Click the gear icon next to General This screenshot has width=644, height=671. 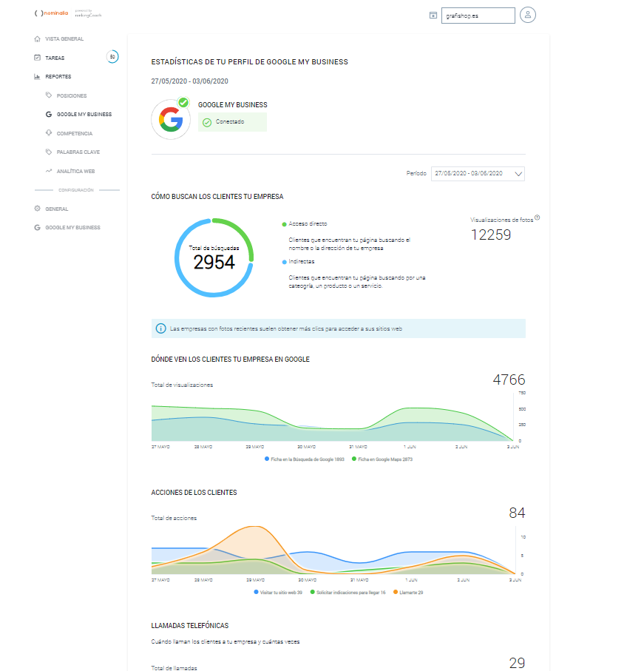pos(38,209)
